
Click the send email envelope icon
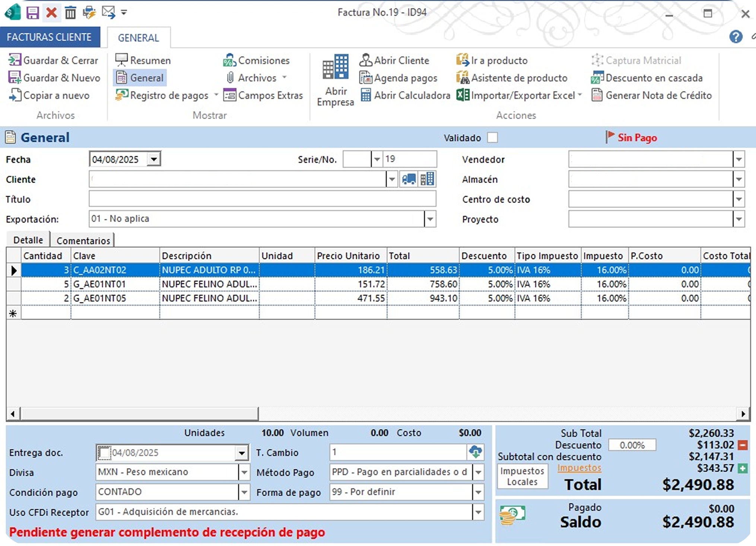click(x=108, y=13)
